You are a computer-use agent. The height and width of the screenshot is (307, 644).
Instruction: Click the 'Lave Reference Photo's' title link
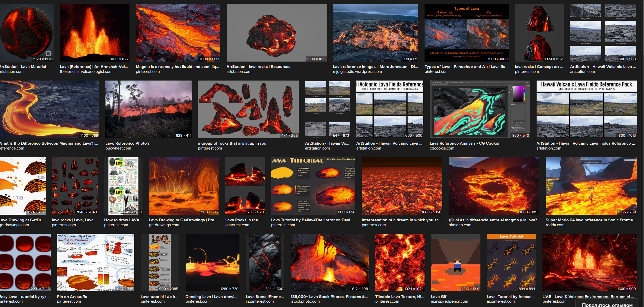point(127,143)
